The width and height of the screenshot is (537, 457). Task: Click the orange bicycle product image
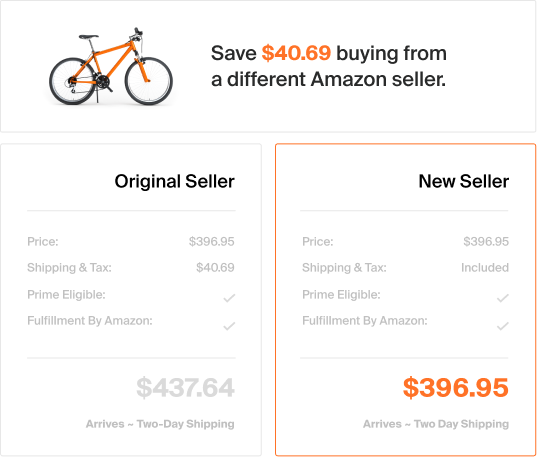111,66
